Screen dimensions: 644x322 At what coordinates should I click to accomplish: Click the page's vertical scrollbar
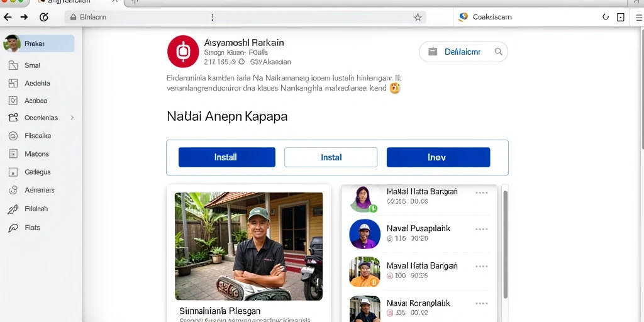tap(641, 88)
